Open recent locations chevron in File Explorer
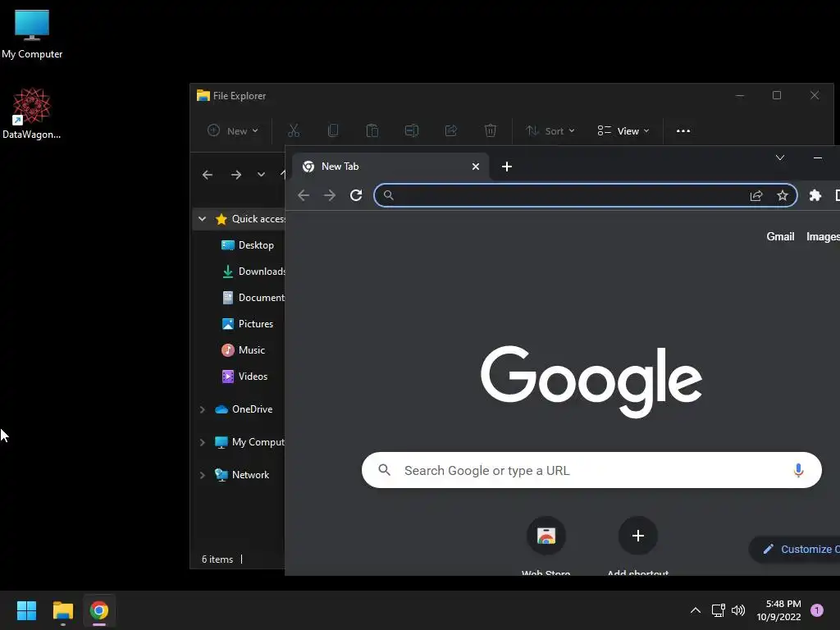This screenshot has width=840, height=630. point(261,175)
